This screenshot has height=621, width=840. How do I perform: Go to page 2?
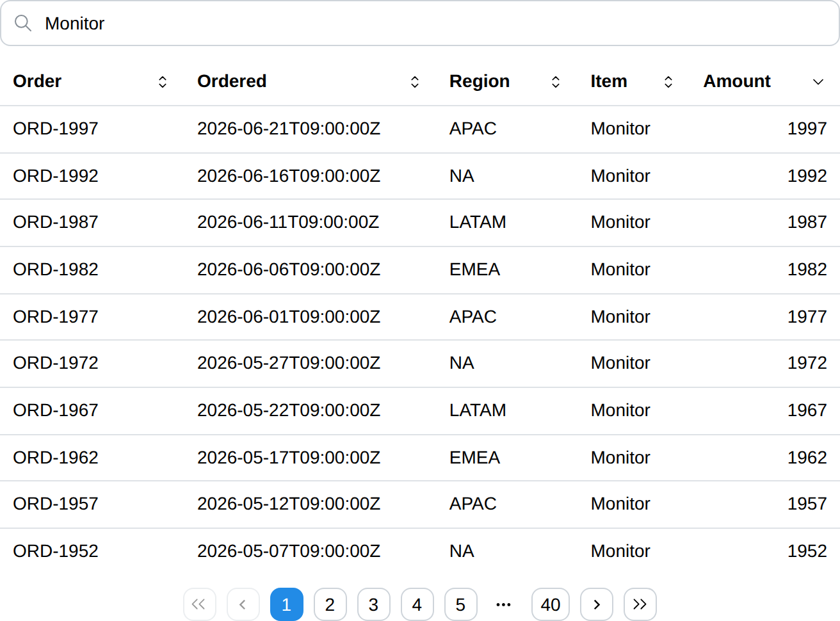pos(330,604)
